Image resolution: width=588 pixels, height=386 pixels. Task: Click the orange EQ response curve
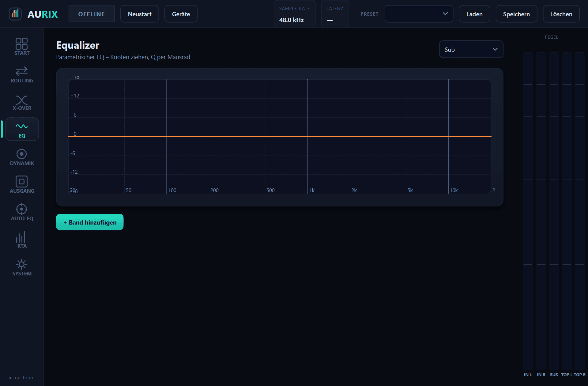pyautogui.click(x=279, y=137)
